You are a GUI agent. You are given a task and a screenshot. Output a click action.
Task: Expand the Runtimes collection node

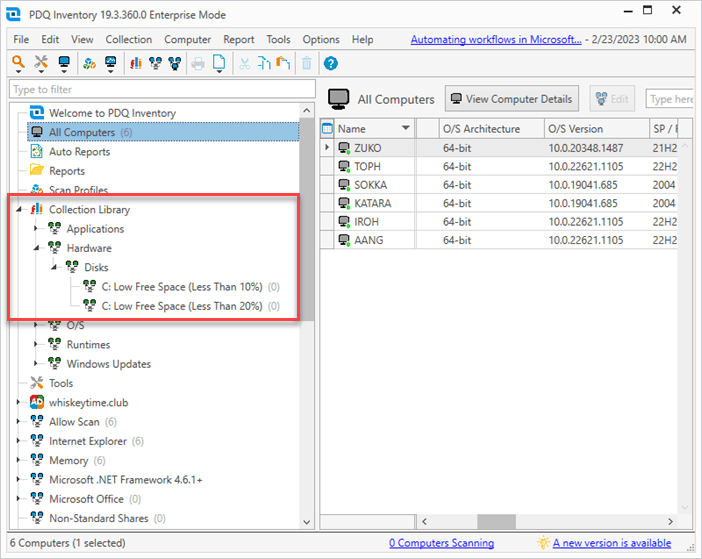pyautogui.click(x=36, y=345)
